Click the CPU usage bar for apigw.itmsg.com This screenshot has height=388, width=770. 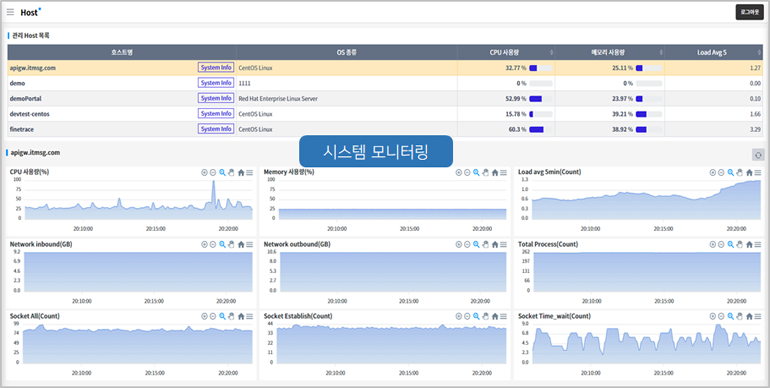click(x=541, y=68)
